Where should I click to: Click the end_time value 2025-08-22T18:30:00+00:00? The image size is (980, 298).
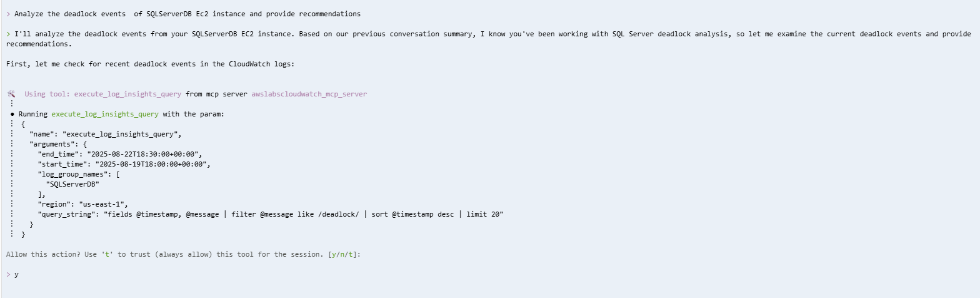143,154
